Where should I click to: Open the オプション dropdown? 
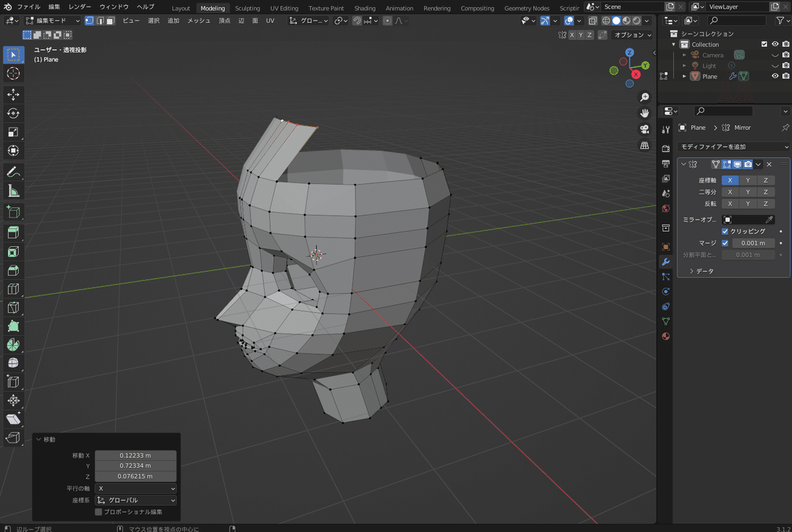tap(632, 35)
